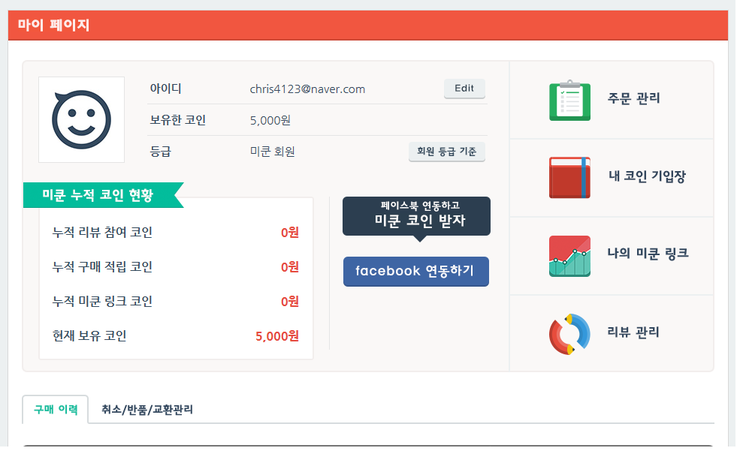Image resolution: width=740 pixels, height=466 pixels.
Task: Click 보유한 코인 value 5,000원 in profile
Action: coord(270,120)
